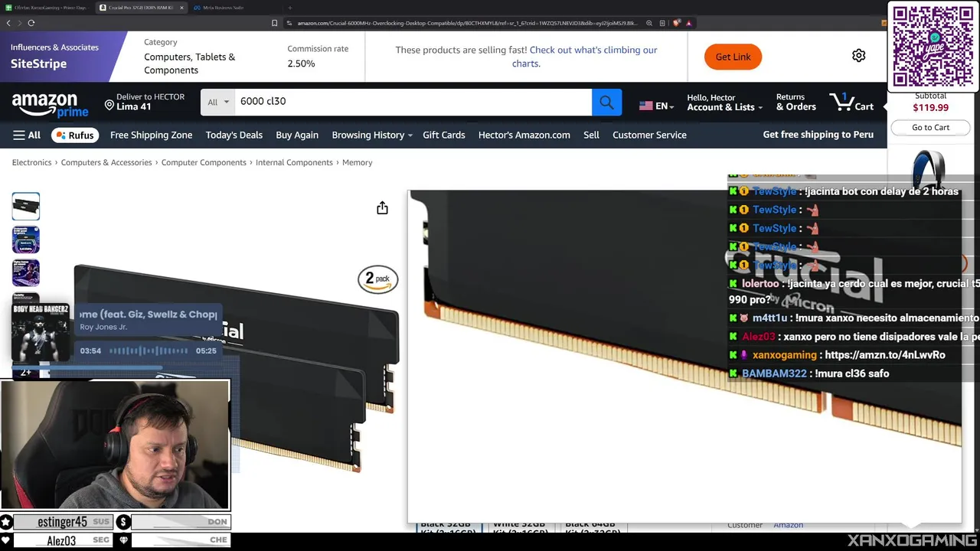Click the product share icon
Viewport: 980px width, 551px height.
pos(382,208)
